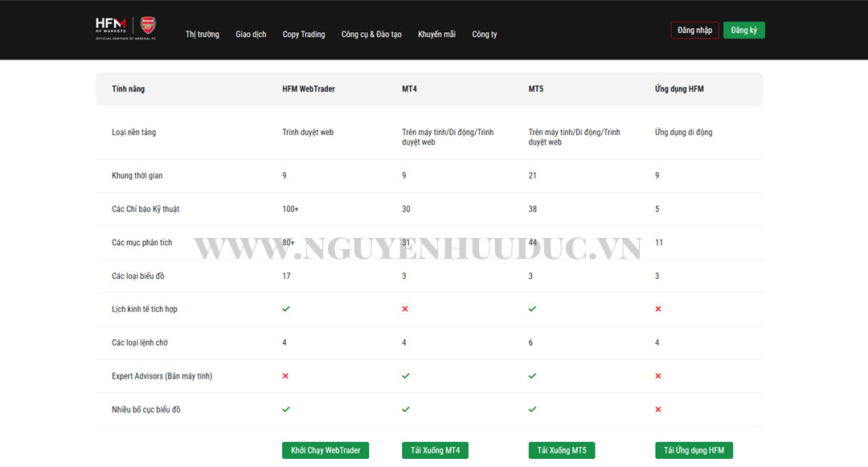Open the Thị trường menu
The image size is (868, 467).
pos(202,35)
